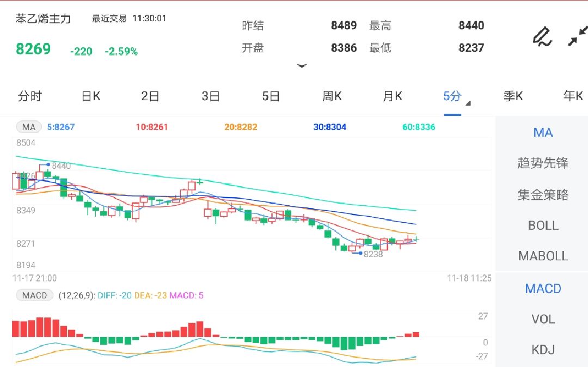Screen dimensions: 588x367
Task: Tap the 11-18 11:25 end time label
Action: [469, 278]
